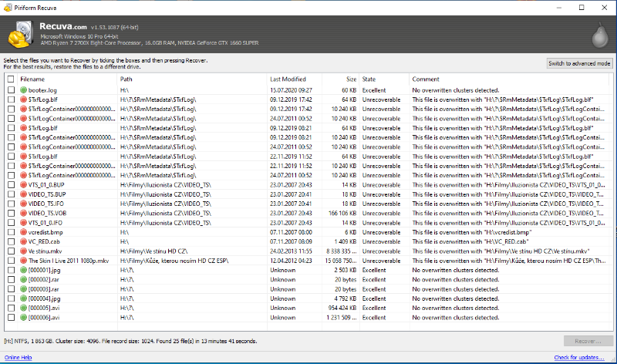Tick the checkbox for bootex.log
Image resolution: width=617 pixels, height=364 pixels.
[11, 90]
